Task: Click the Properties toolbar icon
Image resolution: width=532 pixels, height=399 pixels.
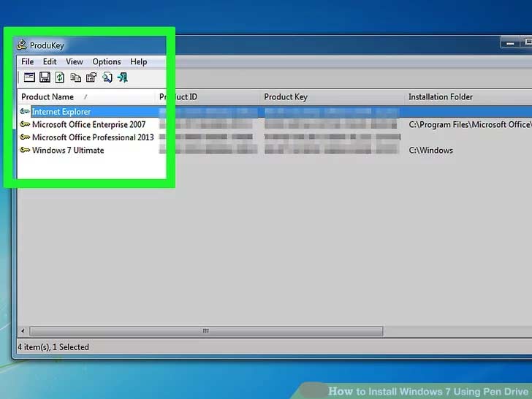Action: [x=91, y=77]
